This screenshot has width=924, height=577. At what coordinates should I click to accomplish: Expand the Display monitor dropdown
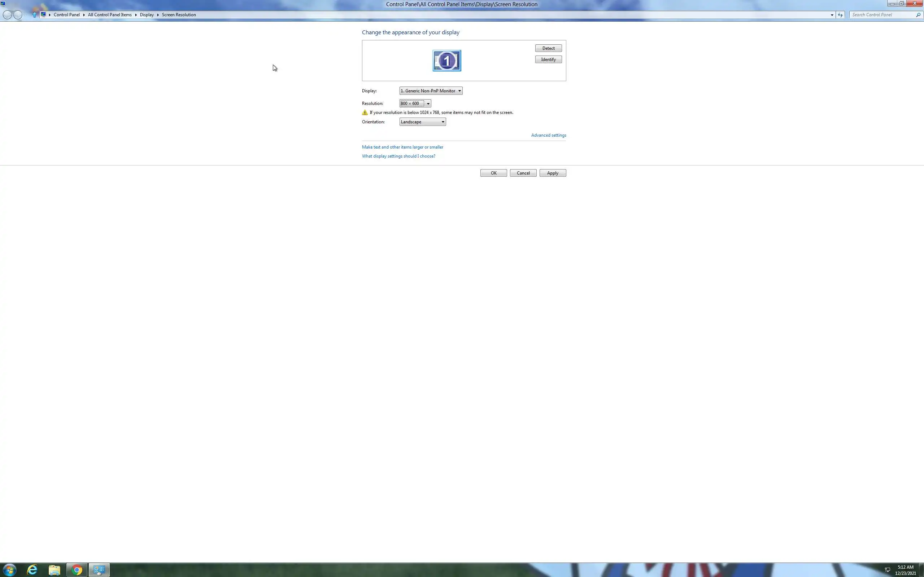click(431, 91)
